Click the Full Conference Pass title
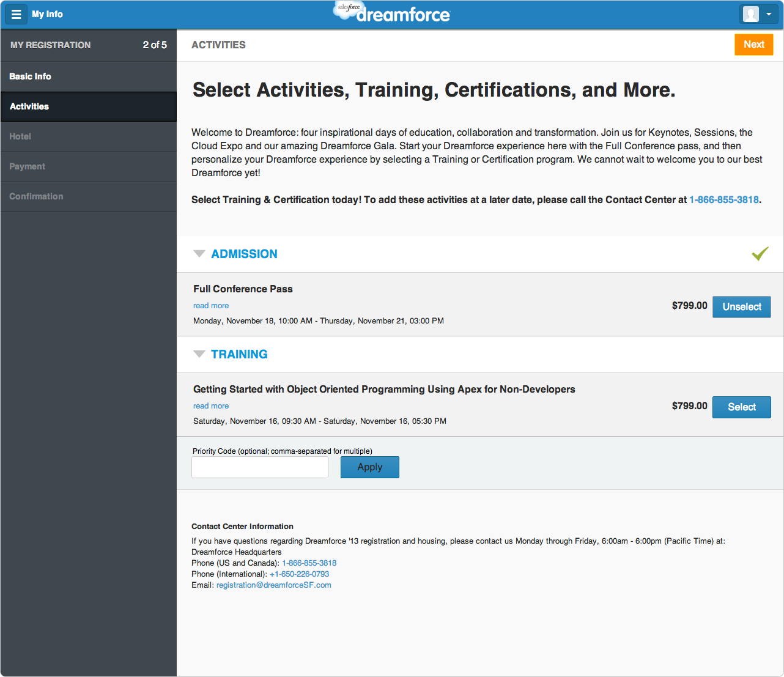The height and width of the screenshot is (677, 784). click(x=243, y=289)
